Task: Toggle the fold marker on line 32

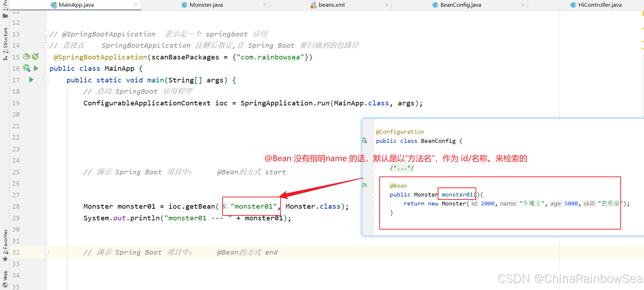Action: click(x=46, y=252)
